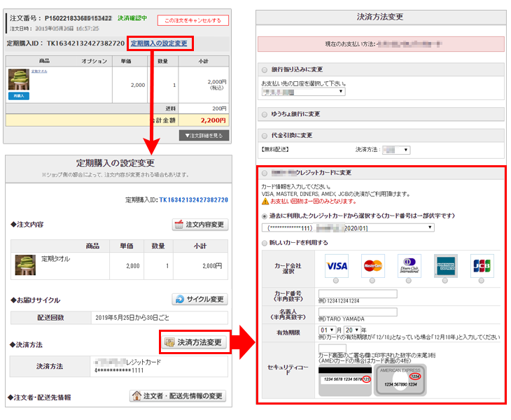Click the refresh icon on サイクル変更
This screenshot has width=511, height=420.
180,299
